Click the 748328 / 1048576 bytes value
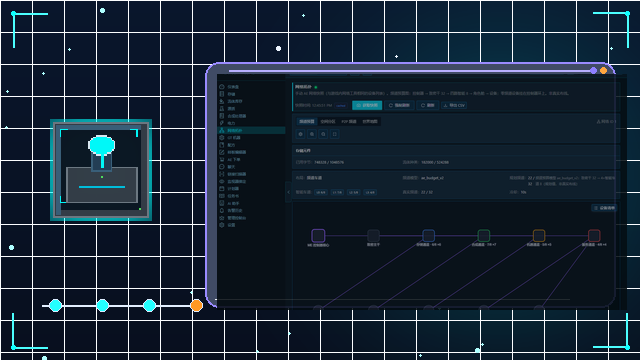 (x=329, y=162)
